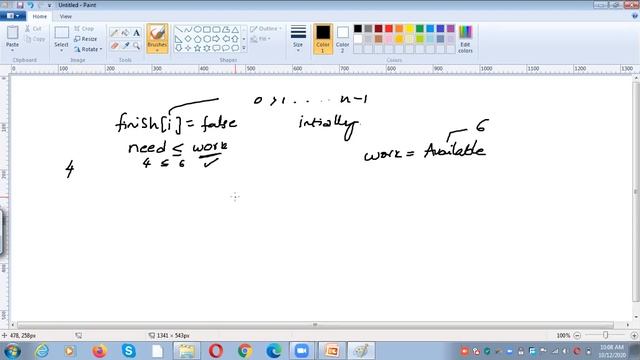Expand the Brushes dropdown arrow
640x360 pixels.
(x=157, y=50)
